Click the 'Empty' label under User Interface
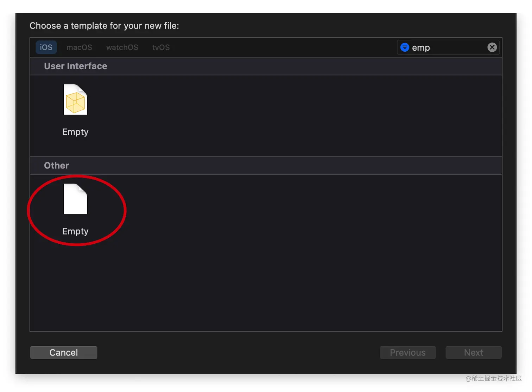This screenshot has height=392, width=532. 75,132
